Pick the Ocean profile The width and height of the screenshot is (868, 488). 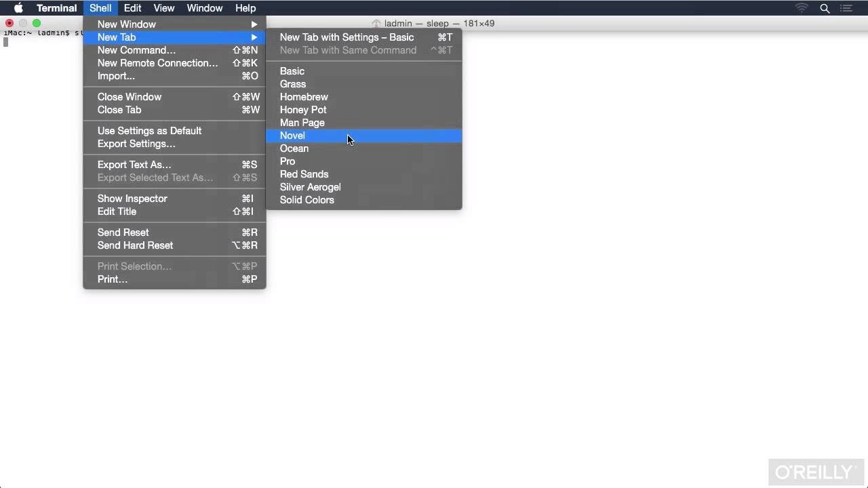294,148
